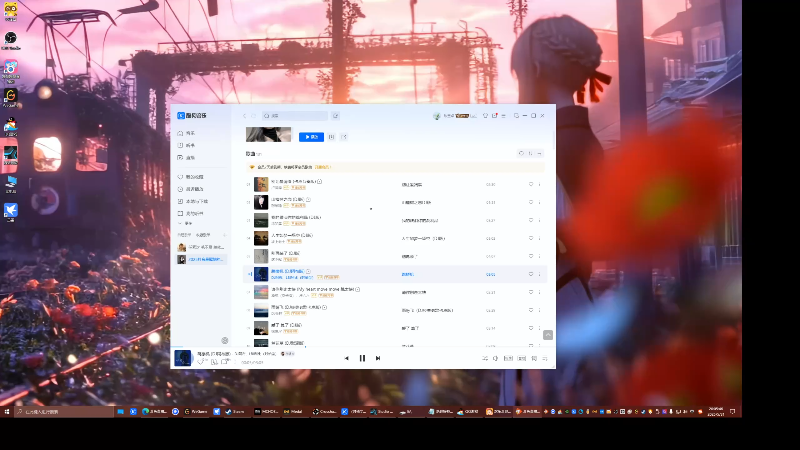Click the blue Play All button
The width and height of the screenshot is (800, 450).
(311, 137)
